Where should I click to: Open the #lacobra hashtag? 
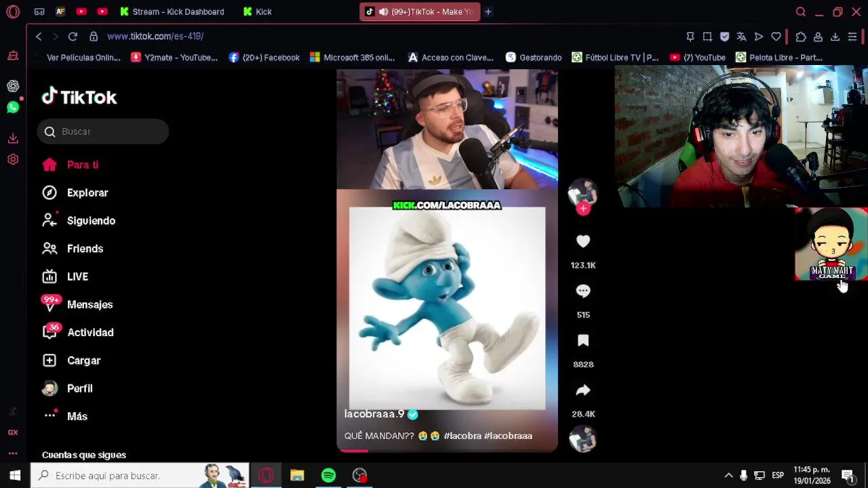click(x=462, y=436)
